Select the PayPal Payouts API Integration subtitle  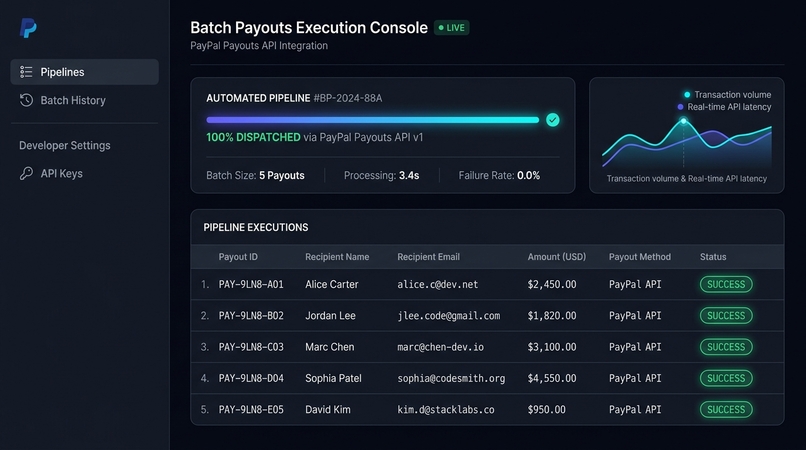pyautogui.click(x=259, y=46)
